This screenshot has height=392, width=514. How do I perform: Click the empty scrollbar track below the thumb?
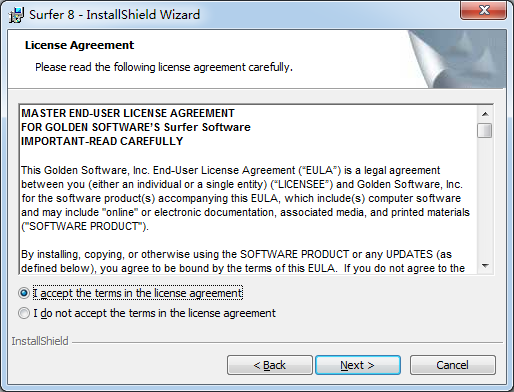coord(485,198)
